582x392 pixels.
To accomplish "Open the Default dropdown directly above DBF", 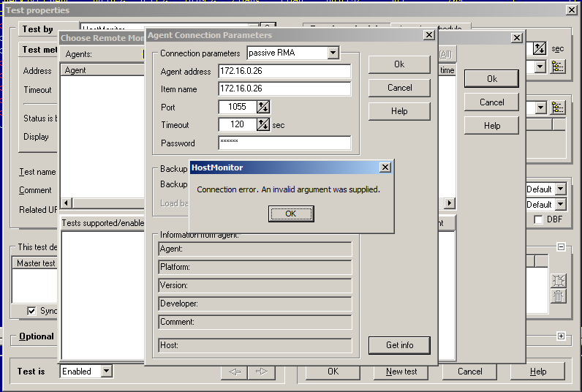I will pyautogui.click(x=561, y=204).
